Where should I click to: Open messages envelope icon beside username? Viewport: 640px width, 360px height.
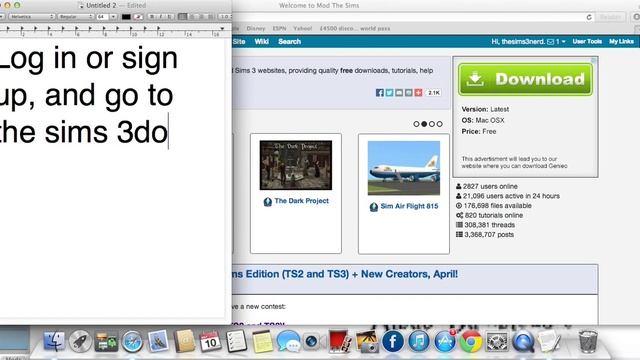(551, 42)
